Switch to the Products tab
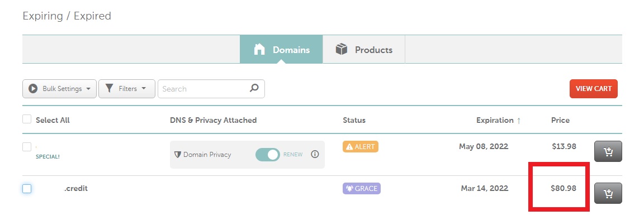Viewport: 644px width, 220px height. click(x=364, y=50)
